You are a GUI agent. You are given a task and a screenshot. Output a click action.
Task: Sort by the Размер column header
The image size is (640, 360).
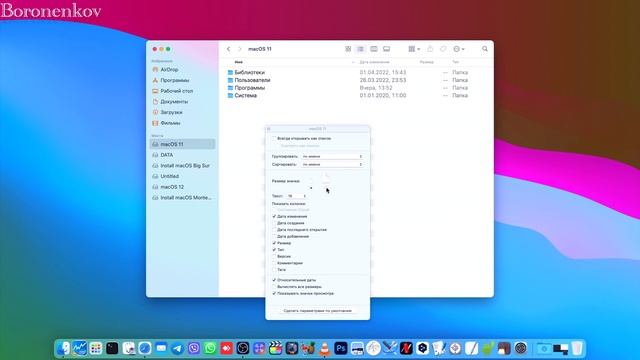pos(427,62)
